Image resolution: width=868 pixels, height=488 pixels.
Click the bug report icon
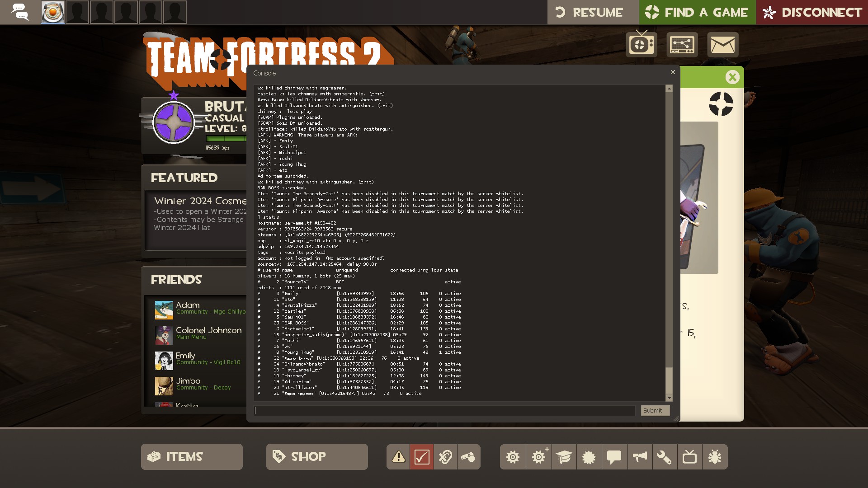point(715,457)
